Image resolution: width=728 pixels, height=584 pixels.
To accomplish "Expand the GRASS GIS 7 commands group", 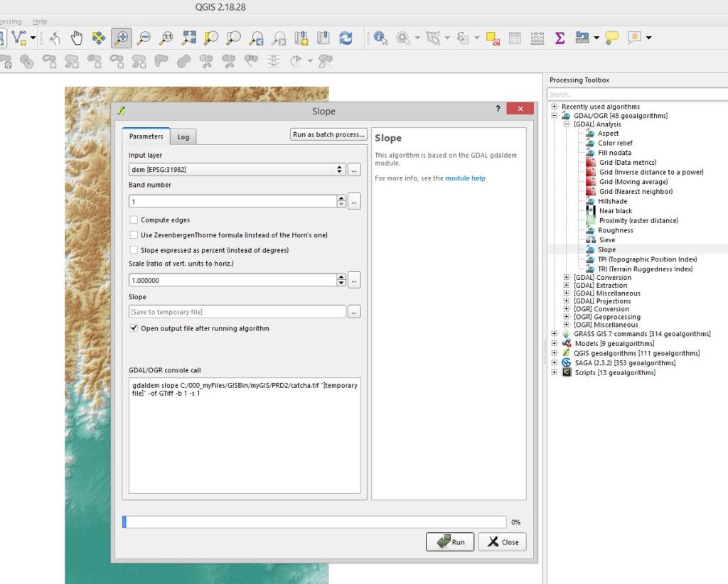I will [554, 334].
